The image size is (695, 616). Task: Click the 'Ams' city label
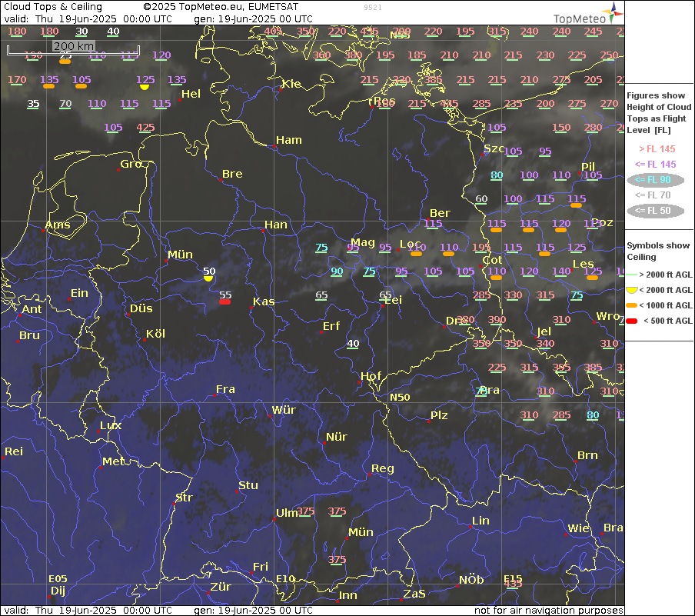tap(58, 225)
